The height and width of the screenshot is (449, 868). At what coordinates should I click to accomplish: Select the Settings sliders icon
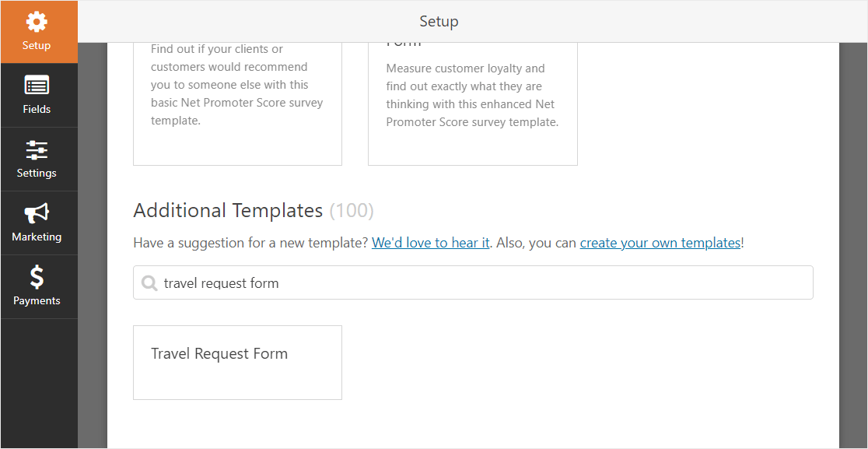click(x=37, y=150)
